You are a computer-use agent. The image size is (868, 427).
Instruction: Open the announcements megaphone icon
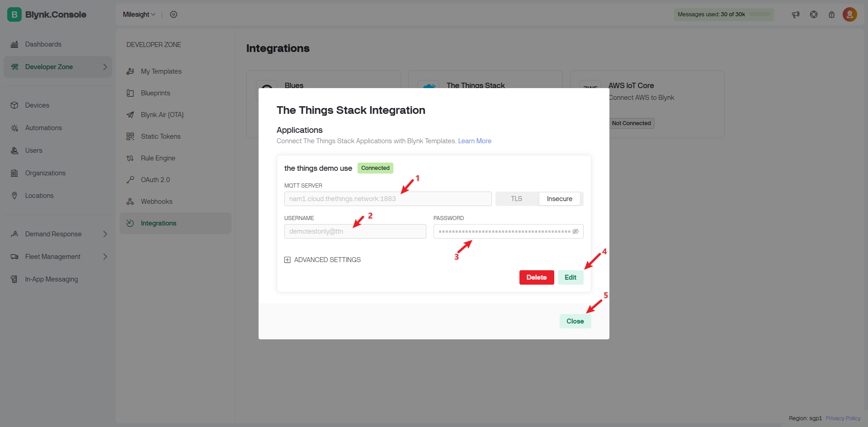click(x=796, y=14)
